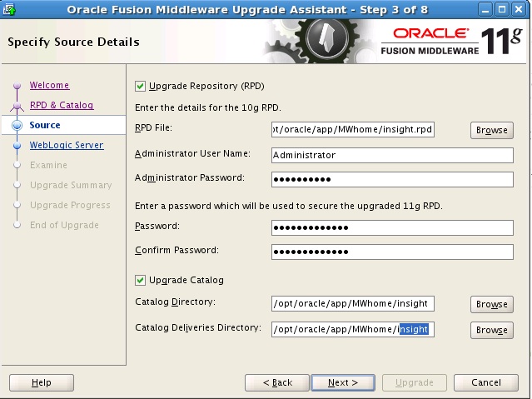This screenshot has width=532, height=399.
Task: Toggle the Upgrade Catalog checkbox
Action: (140, 280)
